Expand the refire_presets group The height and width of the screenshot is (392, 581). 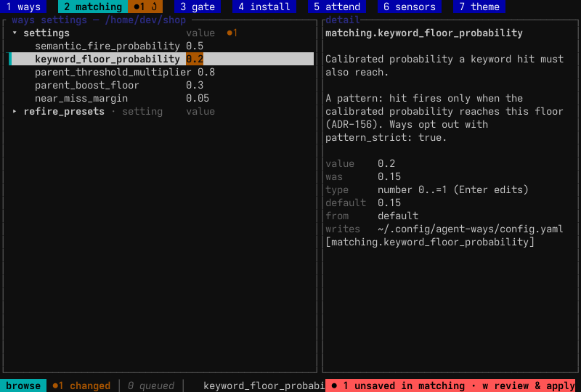15,111
